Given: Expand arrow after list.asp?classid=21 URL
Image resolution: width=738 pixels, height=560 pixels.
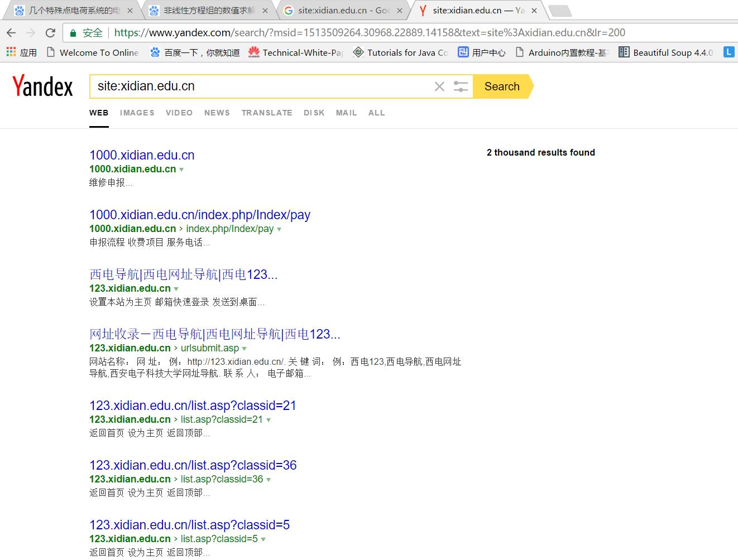Looking at the screenshot, I should click(269, 420).
